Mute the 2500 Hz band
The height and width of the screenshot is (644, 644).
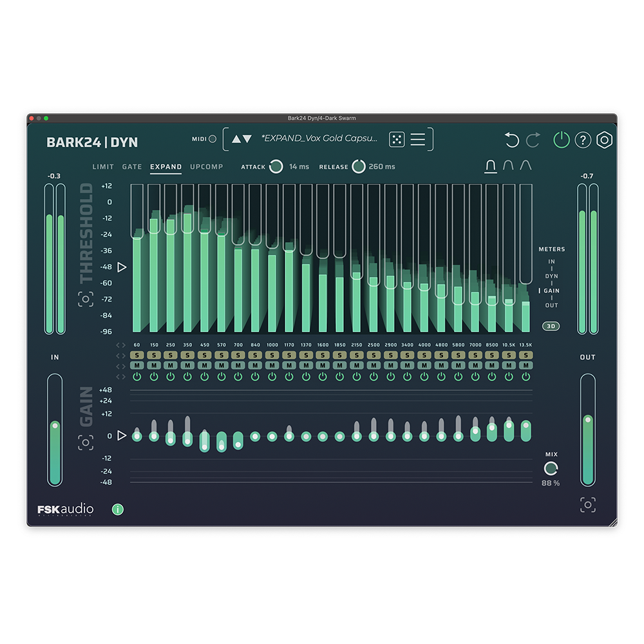tap(374, 365)
